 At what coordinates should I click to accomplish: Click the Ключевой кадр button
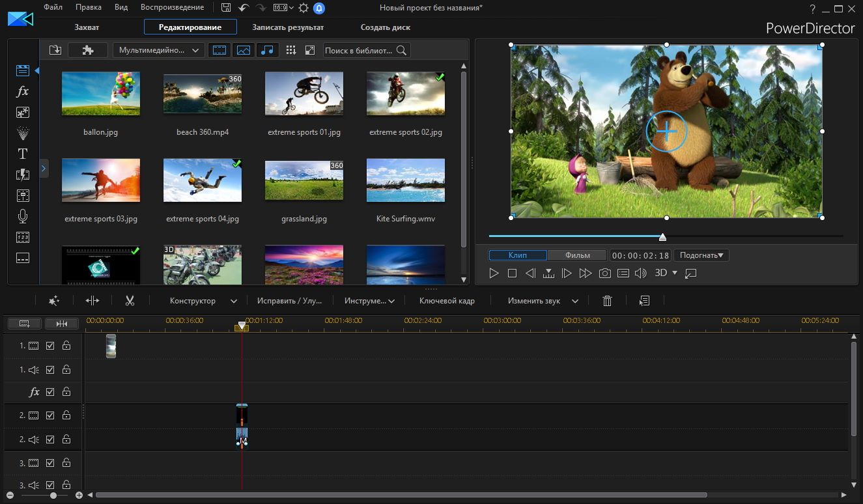447,301
